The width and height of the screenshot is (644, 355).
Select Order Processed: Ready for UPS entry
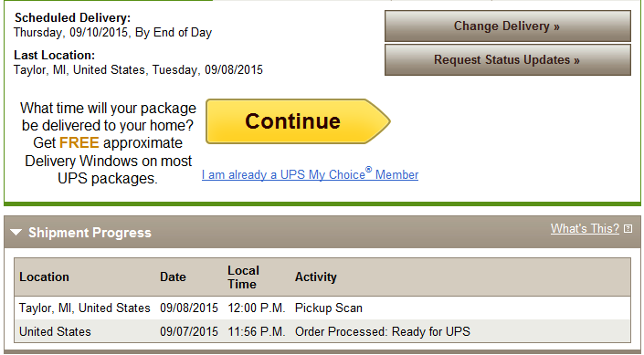pos(383,331)
